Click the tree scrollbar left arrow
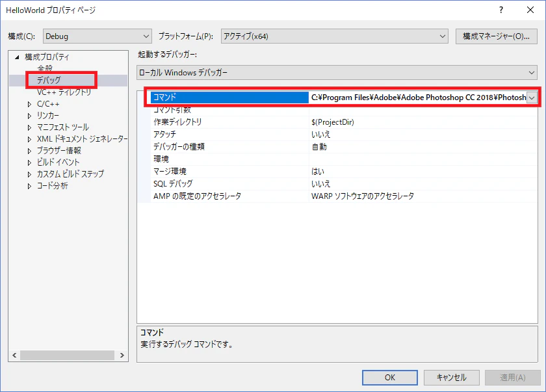Image resolution: width=546 pixels, height=392 pixels. 14,356
